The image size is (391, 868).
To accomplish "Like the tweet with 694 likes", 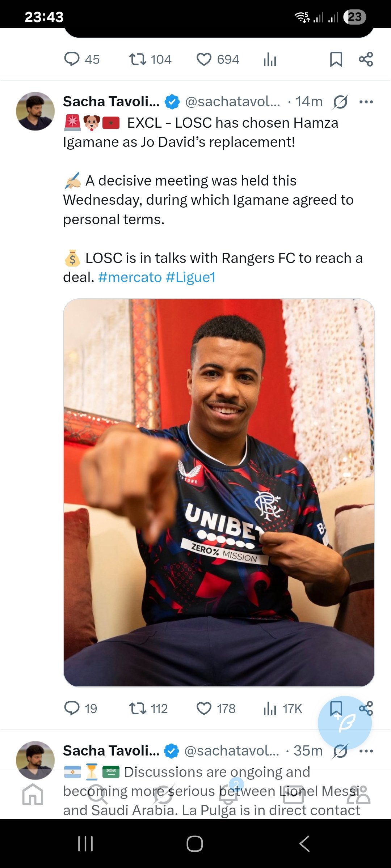I will click(218, 59).
